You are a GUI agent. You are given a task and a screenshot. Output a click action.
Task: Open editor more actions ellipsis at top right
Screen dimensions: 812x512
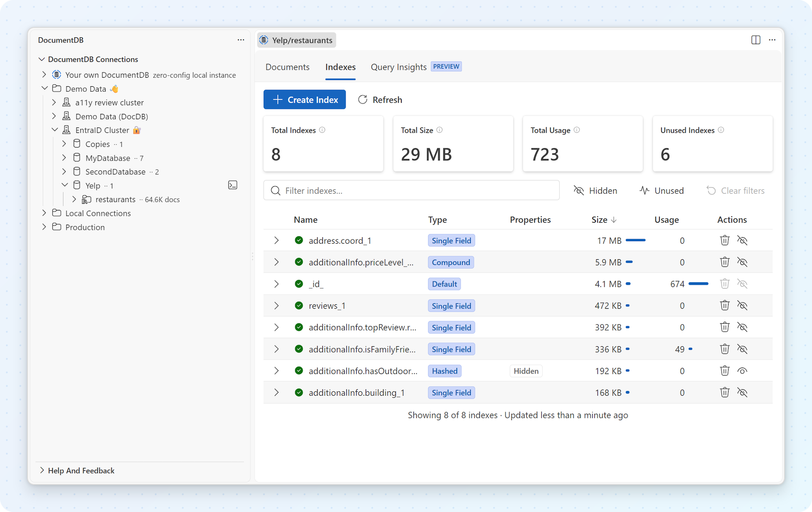click(772, 40)
